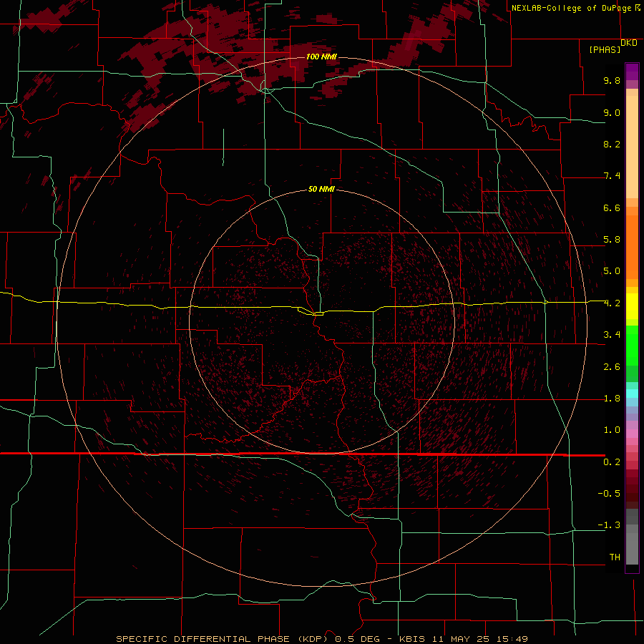This screenshot has width=644, height=644.
Task: Click the 7.4 value on the scale
Action: point(612,176)
